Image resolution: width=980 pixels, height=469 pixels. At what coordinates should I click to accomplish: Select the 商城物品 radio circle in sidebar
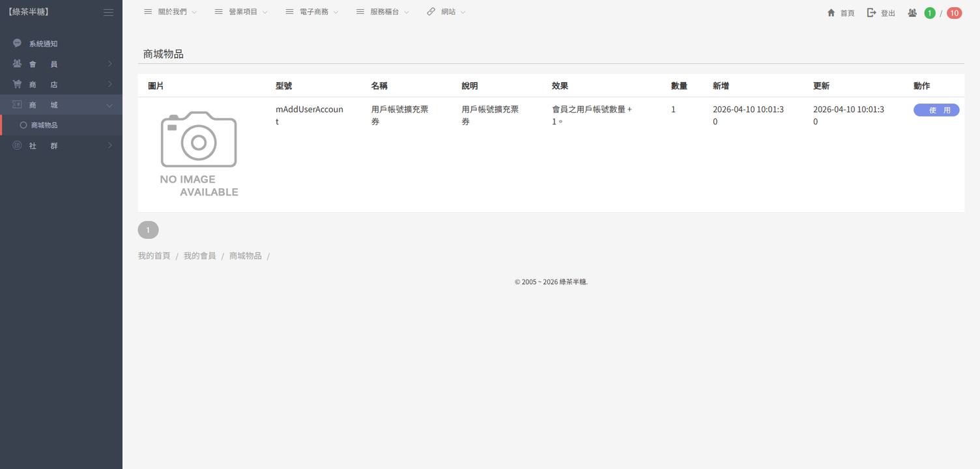point(23,125)
